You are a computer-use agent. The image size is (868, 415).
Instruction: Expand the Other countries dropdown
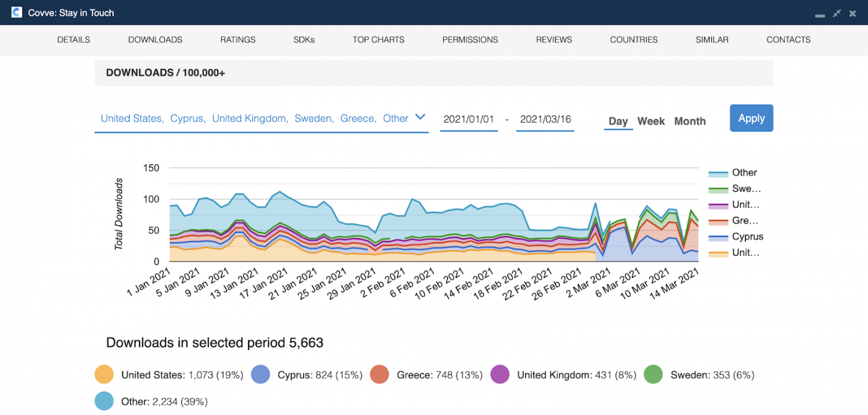(x=421, y=117)
